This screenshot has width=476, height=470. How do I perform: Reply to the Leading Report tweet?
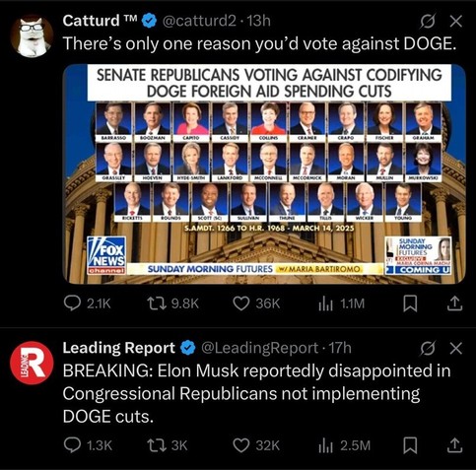pos(72,445)
